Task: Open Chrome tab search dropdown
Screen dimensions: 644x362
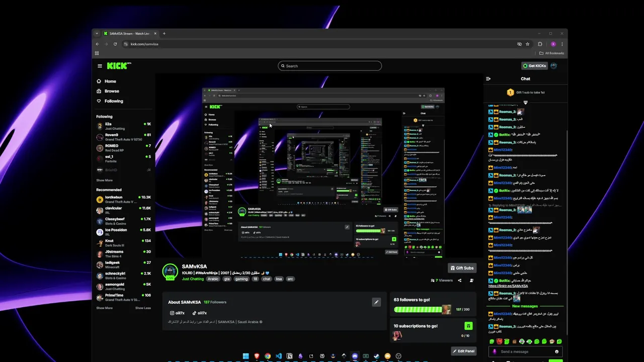Action: [97, 34]
